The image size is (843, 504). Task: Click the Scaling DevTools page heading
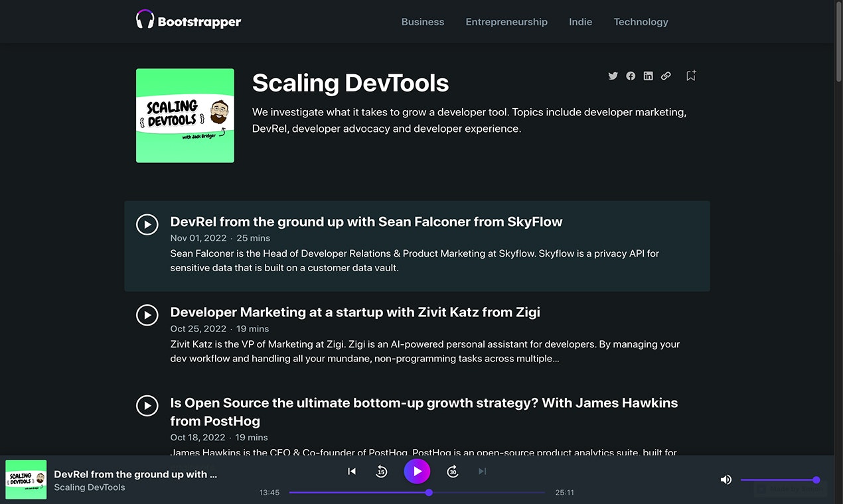(350, 83)
